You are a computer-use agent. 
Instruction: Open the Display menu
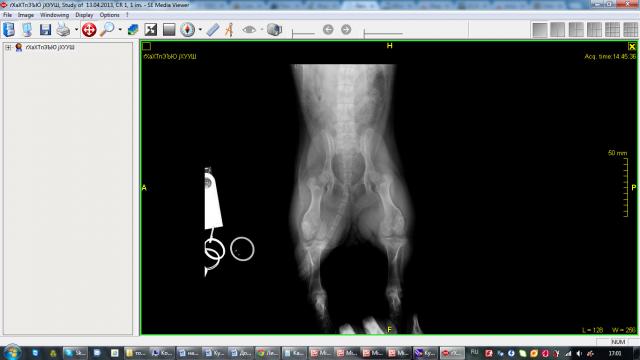coord(84,15)
